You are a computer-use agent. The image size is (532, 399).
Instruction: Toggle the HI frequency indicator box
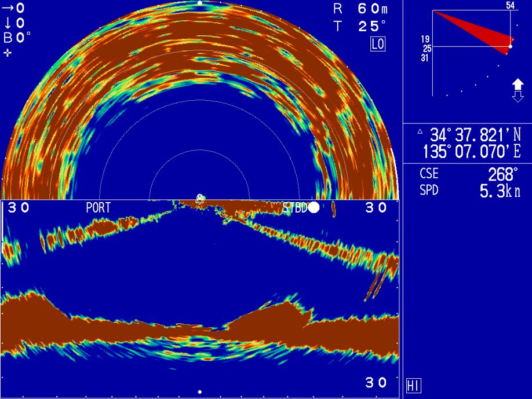tap(413, 386)
